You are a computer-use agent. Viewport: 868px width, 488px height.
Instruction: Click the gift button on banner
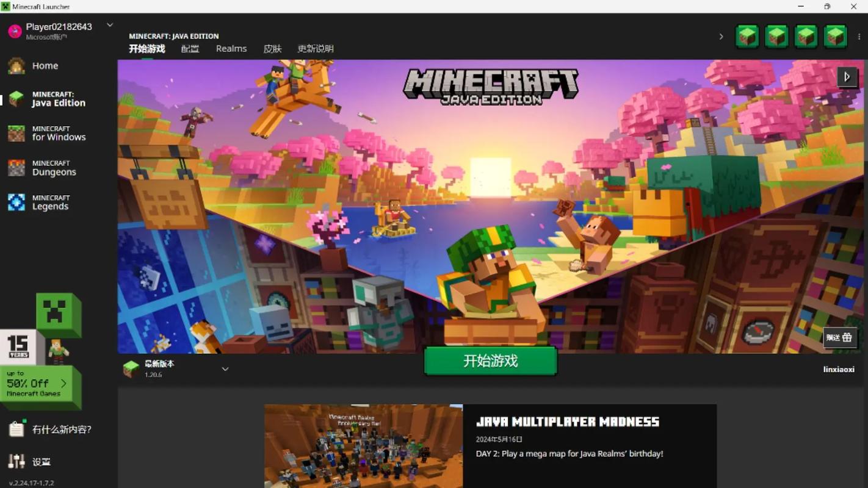[841, 337]
